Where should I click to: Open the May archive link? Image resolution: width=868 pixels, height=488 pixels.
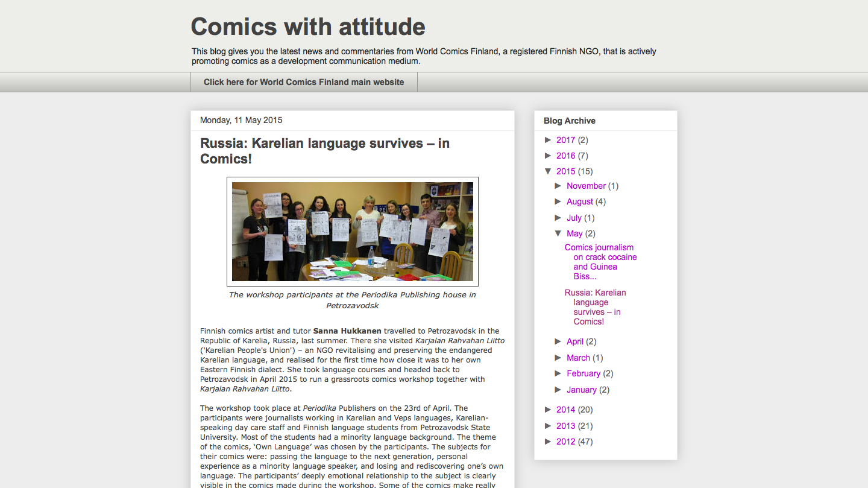574,233
